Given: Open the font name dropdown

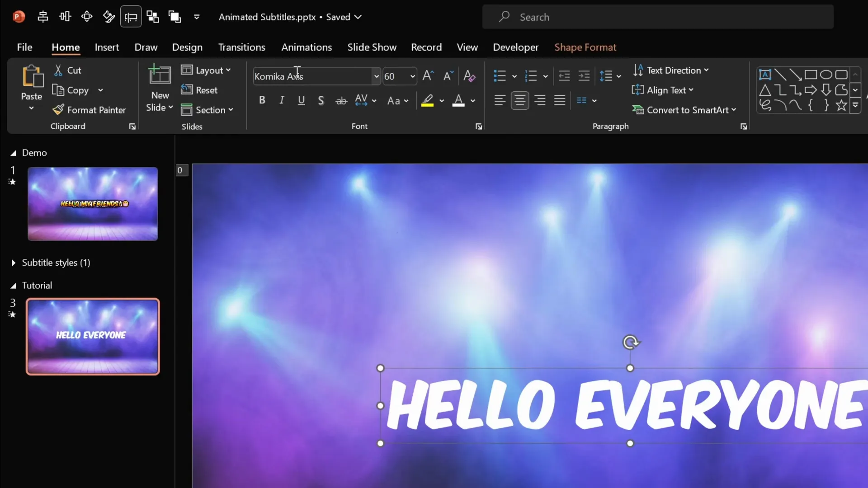Looking at the screenshot, I should click(x=376, y=76).
